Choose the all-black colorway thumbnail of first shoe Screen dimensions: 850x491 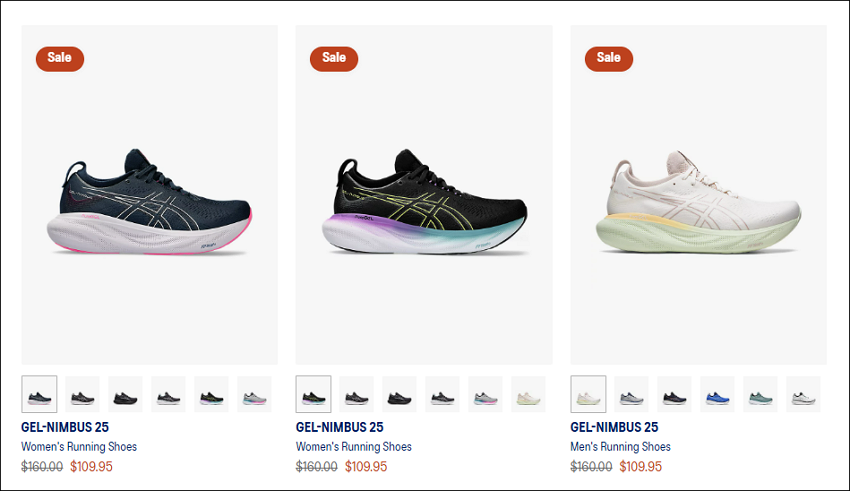point(125,394)
